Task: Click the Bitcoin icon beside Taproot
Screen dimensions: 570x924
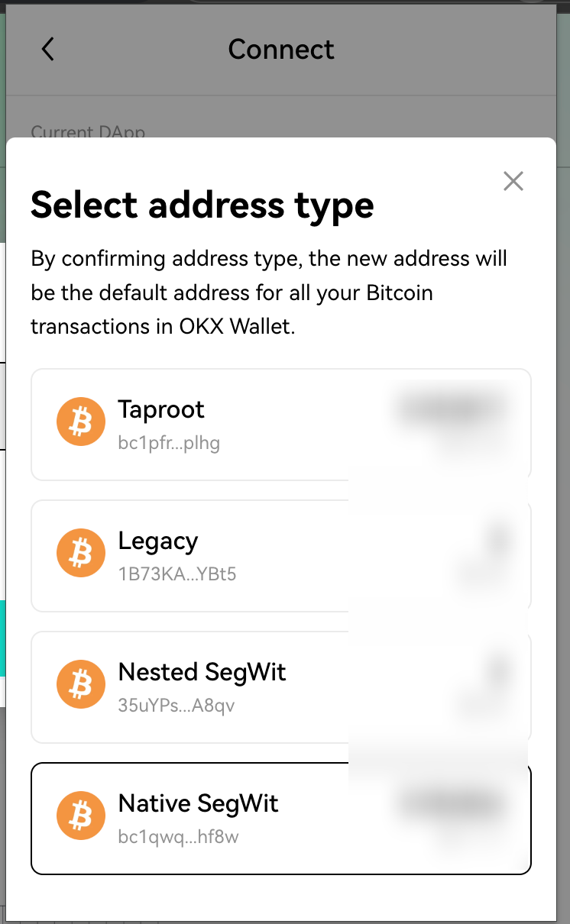Action: [x=80, y=422]
